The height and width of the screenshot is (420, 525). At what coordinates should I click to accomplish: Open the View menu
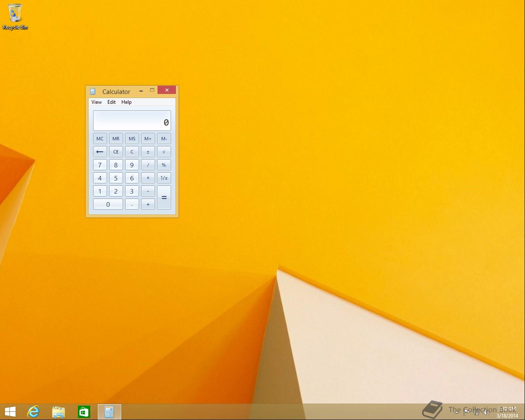[x=96, y=102]
